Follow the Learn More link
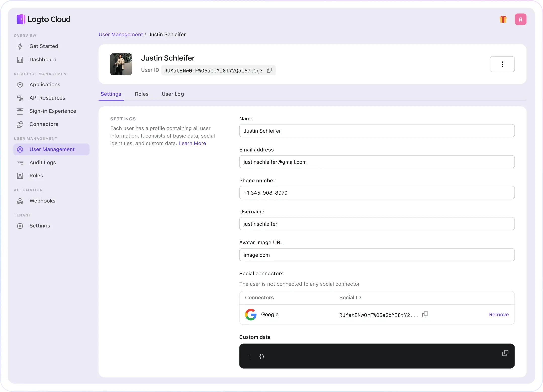 192,143
